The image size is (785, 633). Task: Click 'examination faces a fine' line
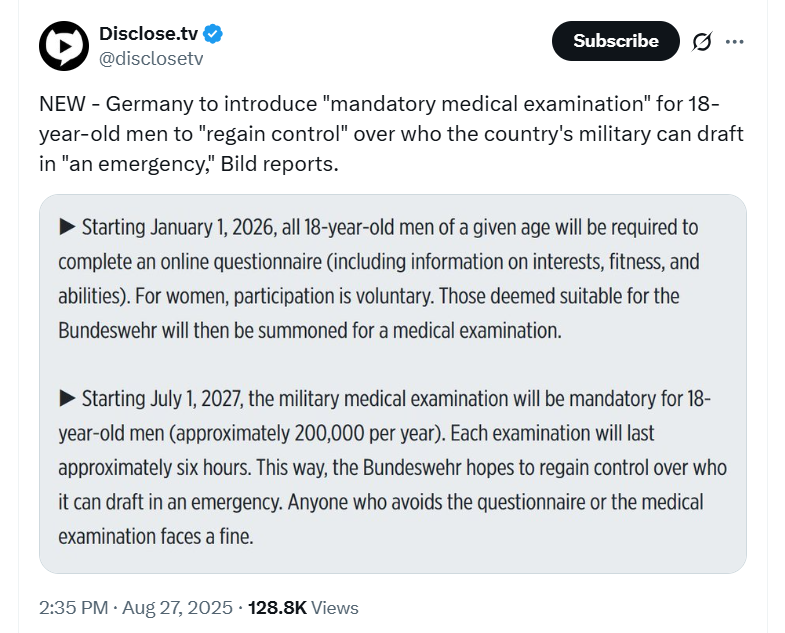tap(156, 536)
